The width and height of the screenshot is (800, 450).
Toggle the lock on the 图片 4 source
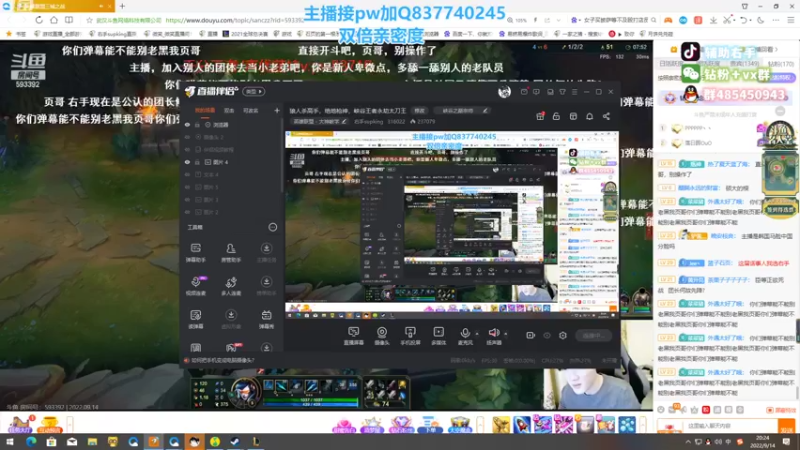click(197, 162)
